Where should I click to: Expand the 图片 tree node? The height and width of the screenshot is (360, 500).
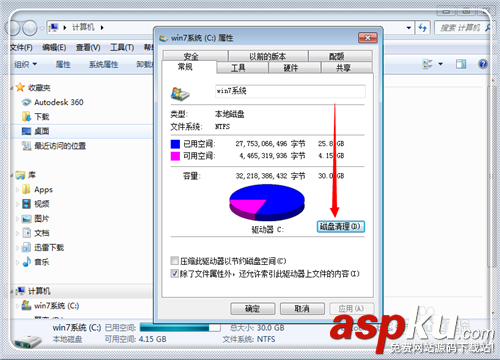(18, 219)
